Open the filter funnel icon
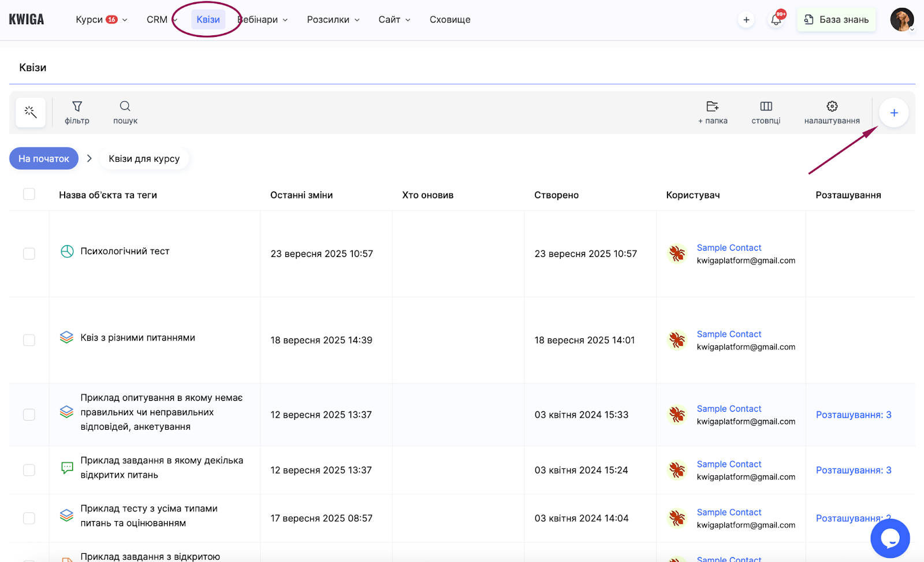 pyautogui.click(x=77, y=107)
